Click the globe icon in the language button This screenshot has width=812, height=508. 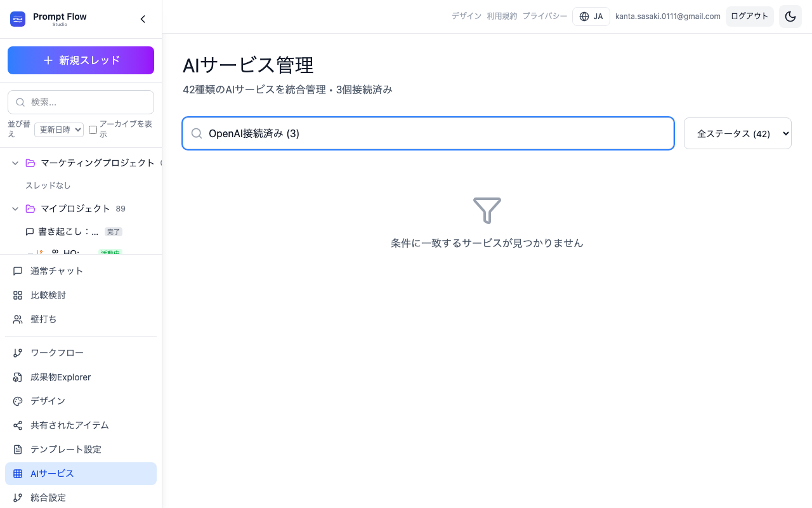pos(584,17)
